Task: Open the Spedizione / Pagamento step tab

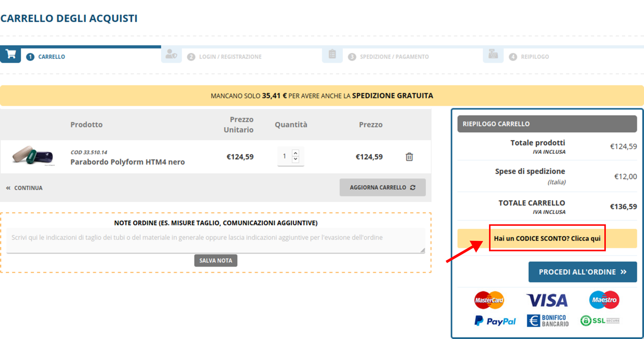Action: pyautogui.click(x=394, y=57)
